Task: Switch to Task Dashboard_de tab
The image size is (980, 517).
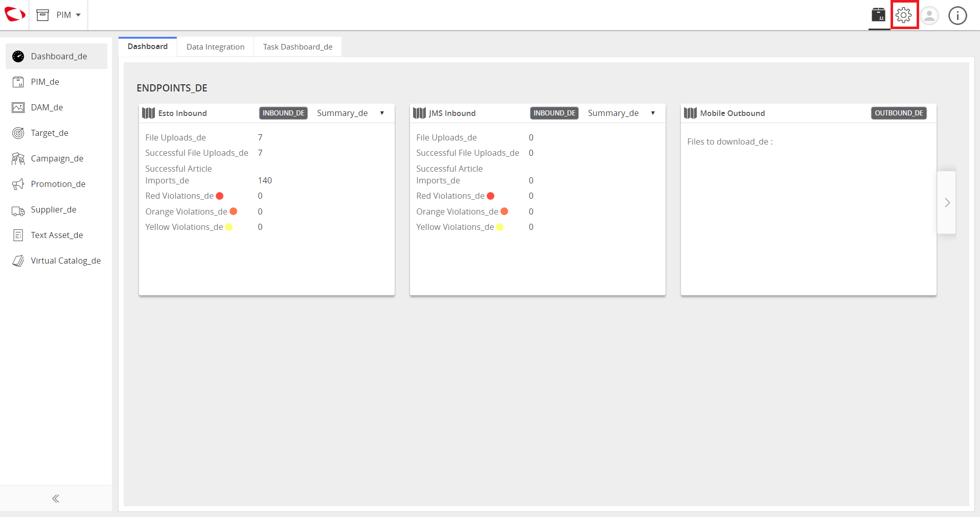Action: tap(298, 46)
